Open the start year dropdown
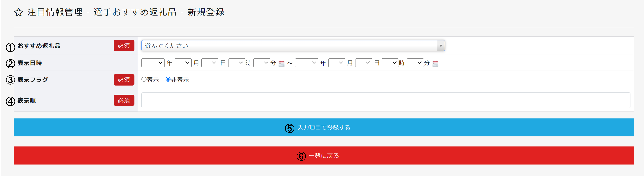 pos(153,63)
